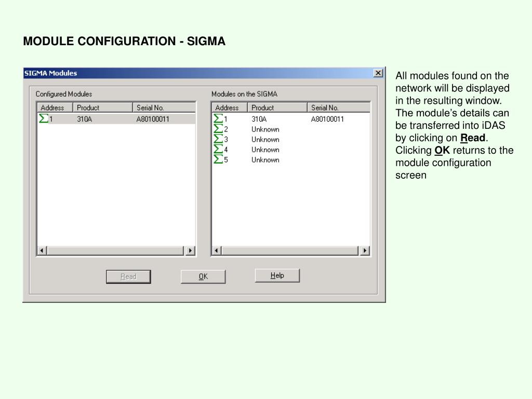Image resolution: width=532 pixels, height=399 pixels.
Task: Select the Unknown product at address 4
Action: point(265,150)
